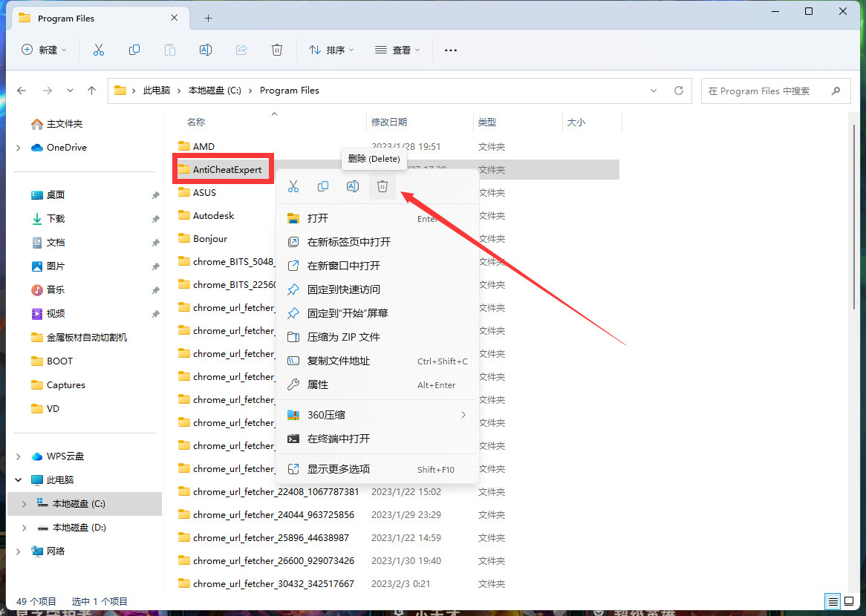Click the Rename icon in the context menu
The image size is (866, 616).
pyautogui.click(x=352, y=186)
